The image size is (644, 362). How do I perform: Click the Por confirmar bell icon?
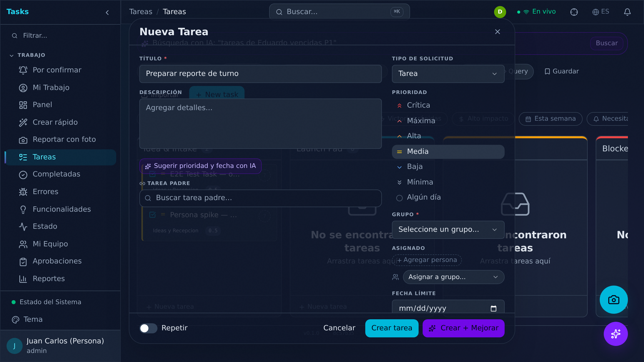[x=23, y=70]
